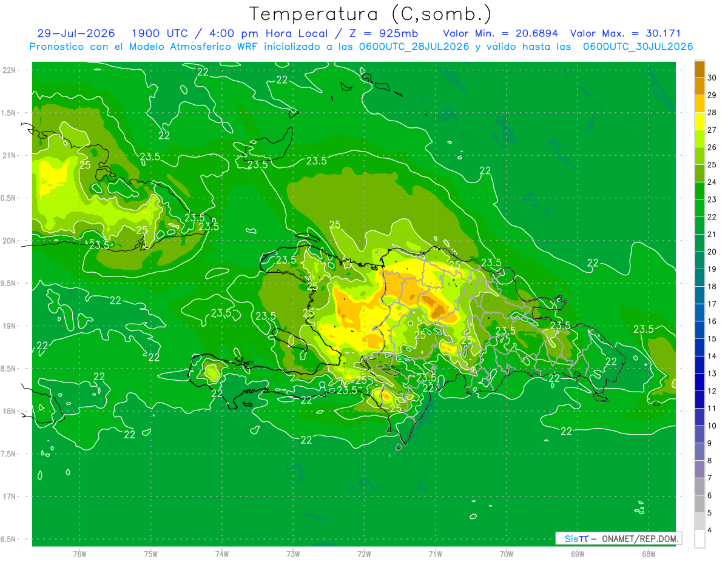Click the 0600UTC_30JUL2026 valid time text

pos(638,47)
